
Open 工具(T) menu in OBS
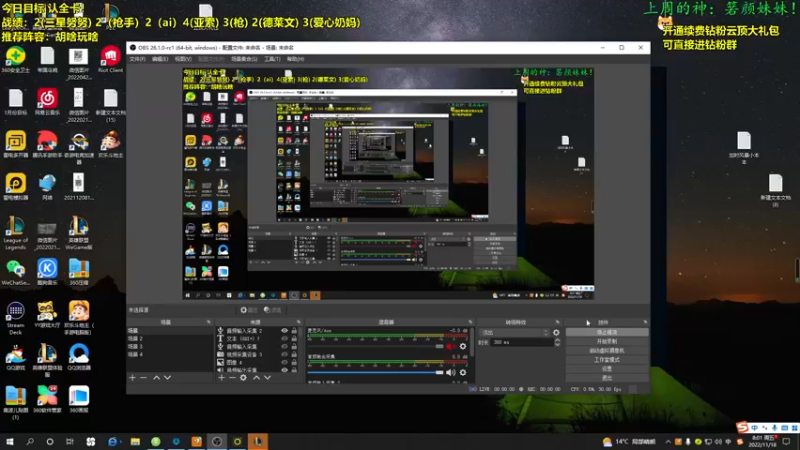(x=272, y=59)
